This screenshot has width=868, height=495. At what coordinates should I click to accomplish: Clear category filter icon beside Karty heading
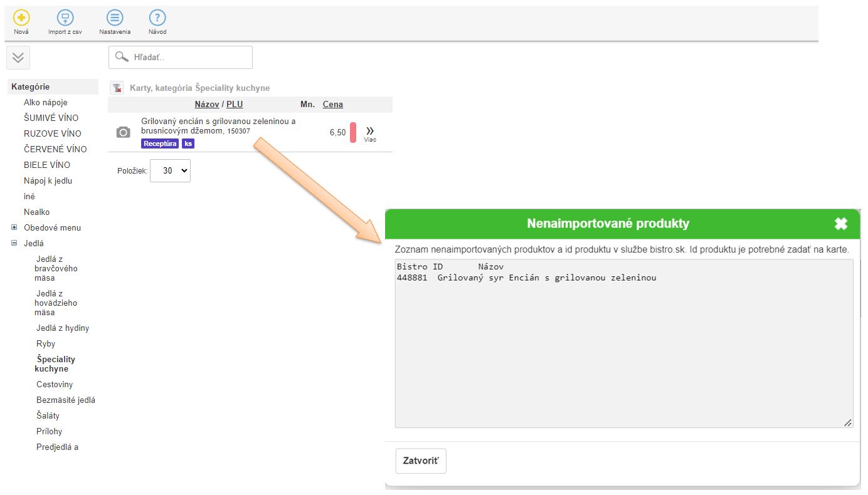point(117,88)
